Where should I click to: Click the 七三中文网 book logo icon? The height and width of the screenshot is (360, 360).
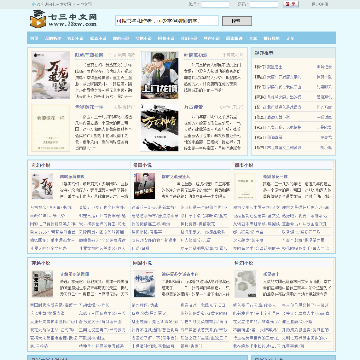(37, 19)
